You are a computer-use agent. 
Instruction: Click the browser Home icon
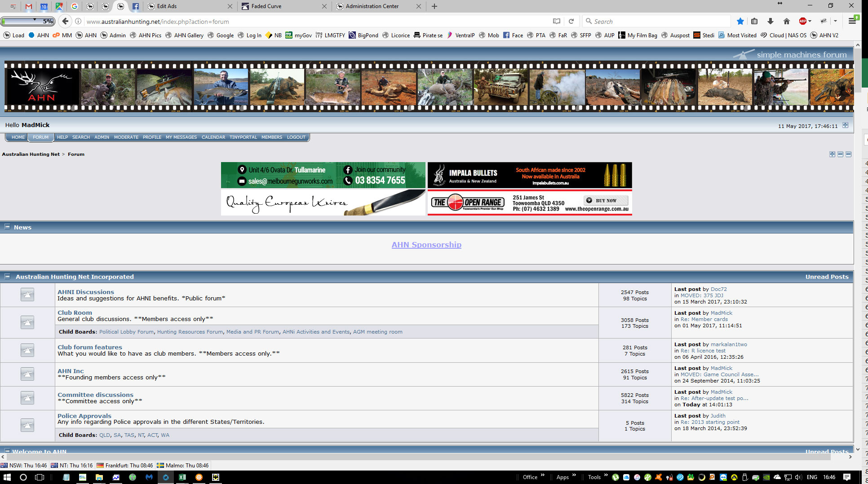[x=786, y=21]
